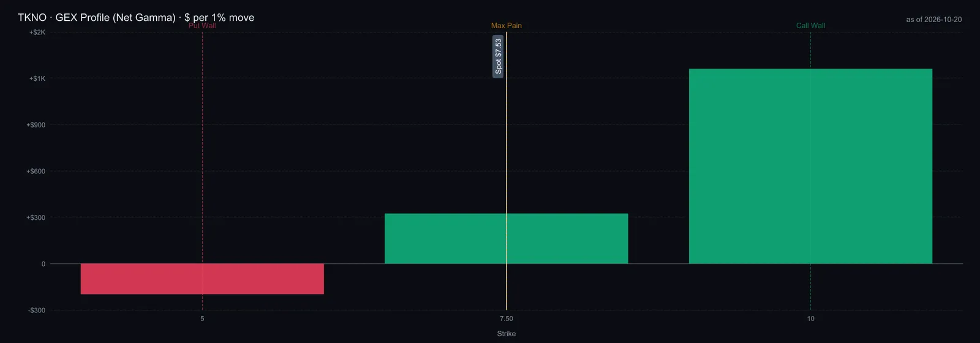Click the 'as of 2026-10-20' date text
Viewport: 980px width, 343px height.
[934, 20]
